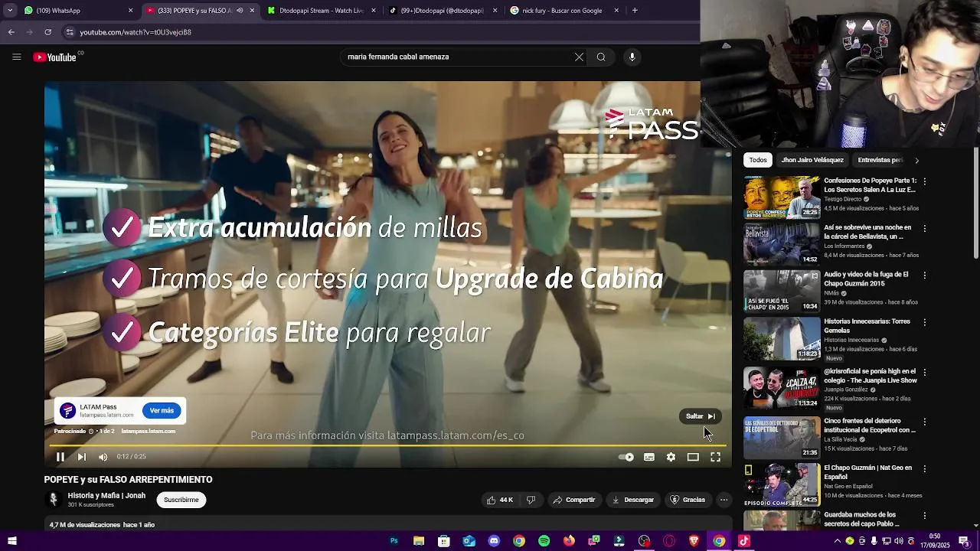Go to the YouTube home logo

coord(55,57)
